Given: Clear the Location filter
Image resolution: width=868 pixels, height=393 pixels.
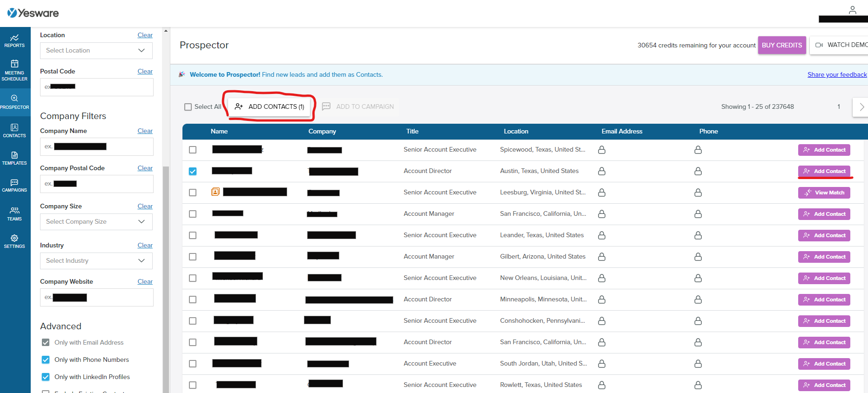Looking at the screenshot, I should (x=145, y=35).
